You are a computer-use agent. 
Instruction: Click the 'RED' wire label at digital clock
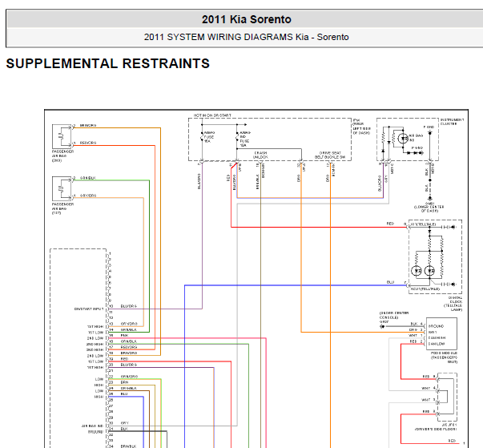point(390,224)
